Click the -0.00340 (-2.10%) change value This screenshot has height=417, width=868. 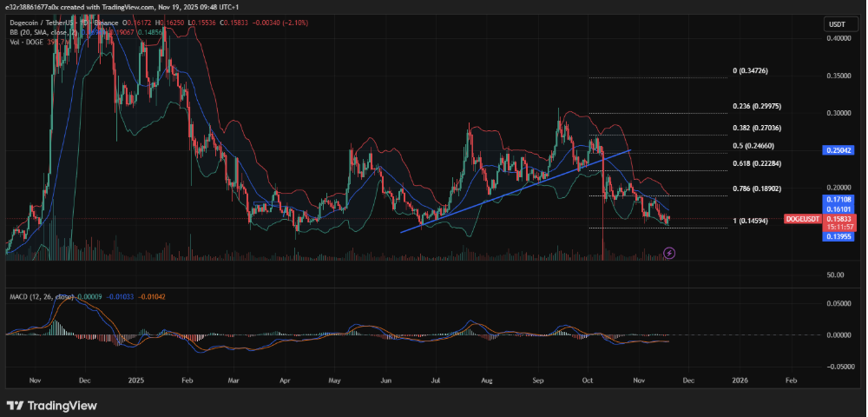[x=281, y=23]
